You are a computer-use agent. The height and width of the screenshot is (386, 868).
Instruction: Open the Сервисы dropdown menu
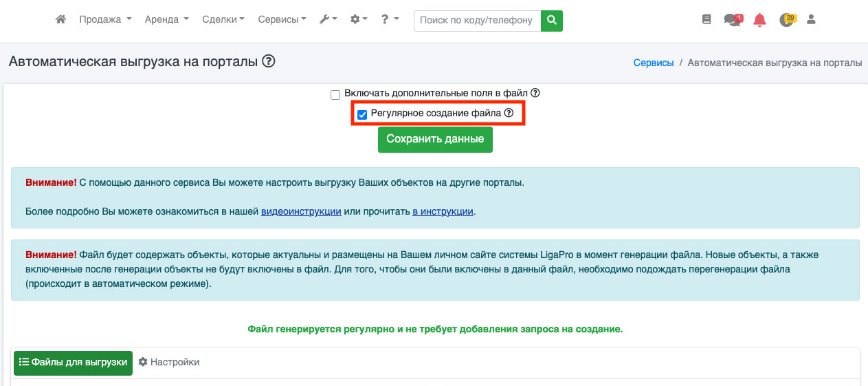[x=282, y=20]
